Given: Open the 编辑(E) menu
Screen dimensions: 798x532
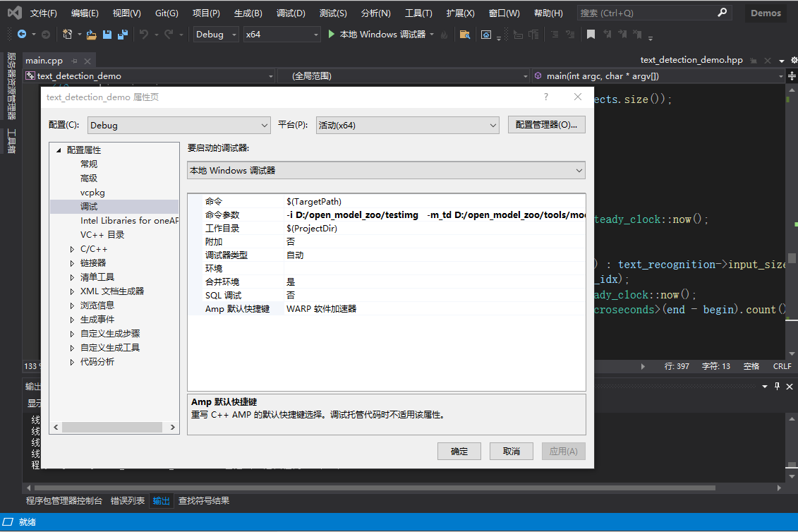Looking at the screenshot, I should pyautogui.click(x=85, y=13).
